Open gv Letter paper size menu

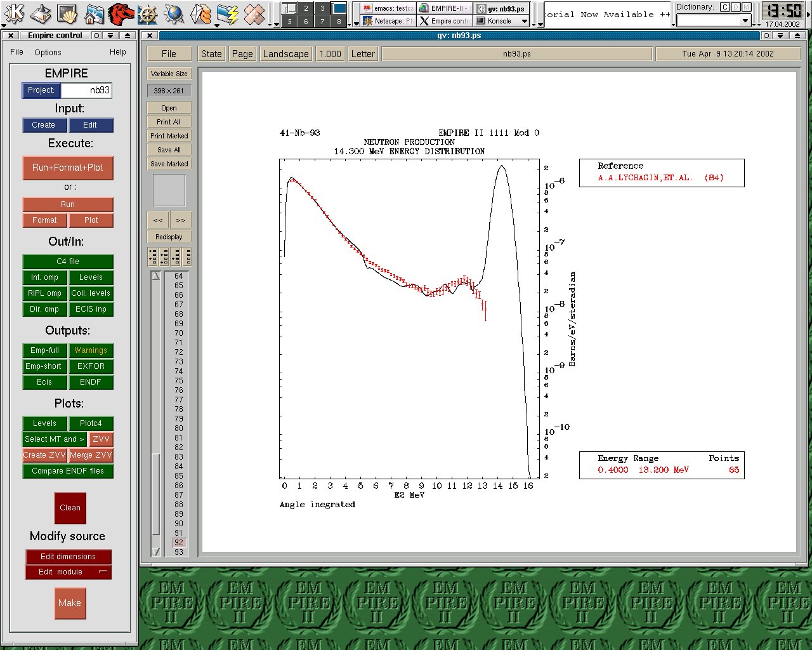click(363, 54)
